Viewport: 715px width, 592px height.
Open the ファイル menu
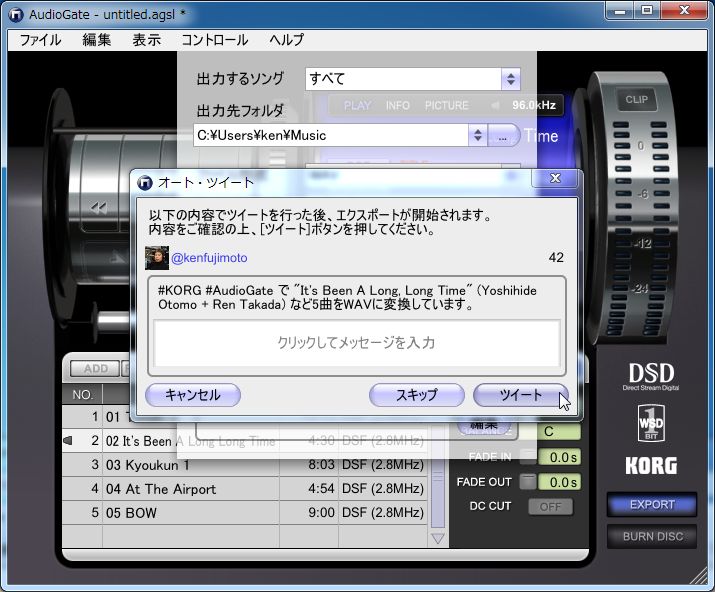(40, 40)
